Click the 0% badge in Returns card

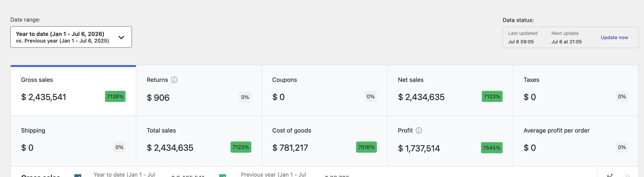245,97
